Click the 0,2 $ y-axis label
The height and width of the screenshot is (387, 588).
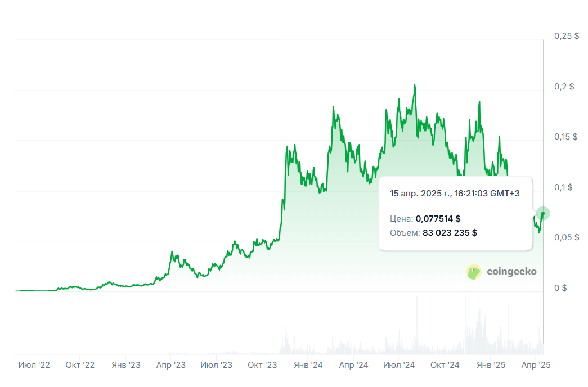[x=564, y=87]
